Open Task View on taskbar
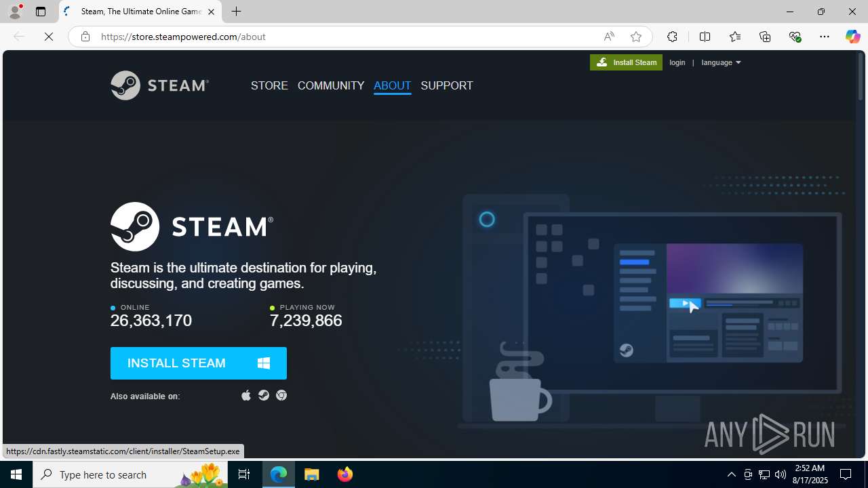The height and width of the screenshot is (488, 868). 244,474
